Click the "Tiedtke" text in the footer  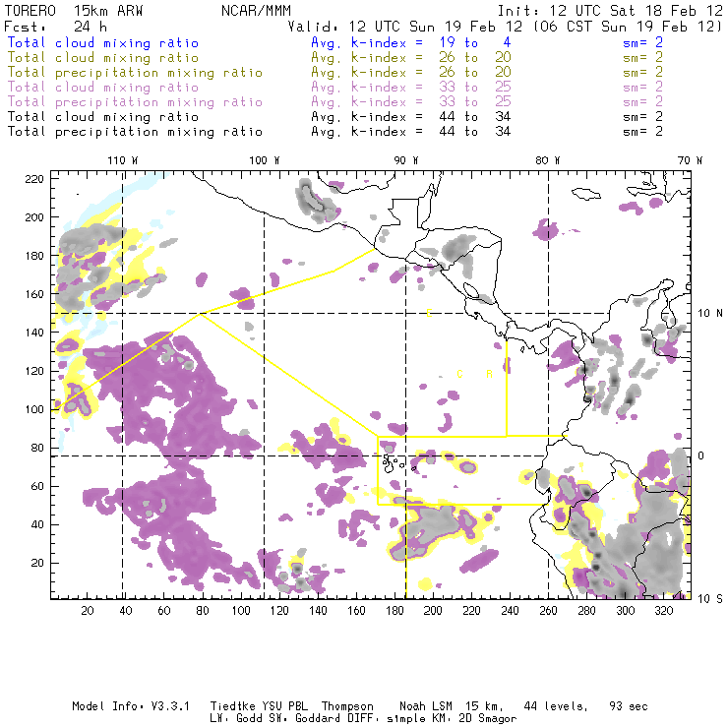tap(232, 706)
